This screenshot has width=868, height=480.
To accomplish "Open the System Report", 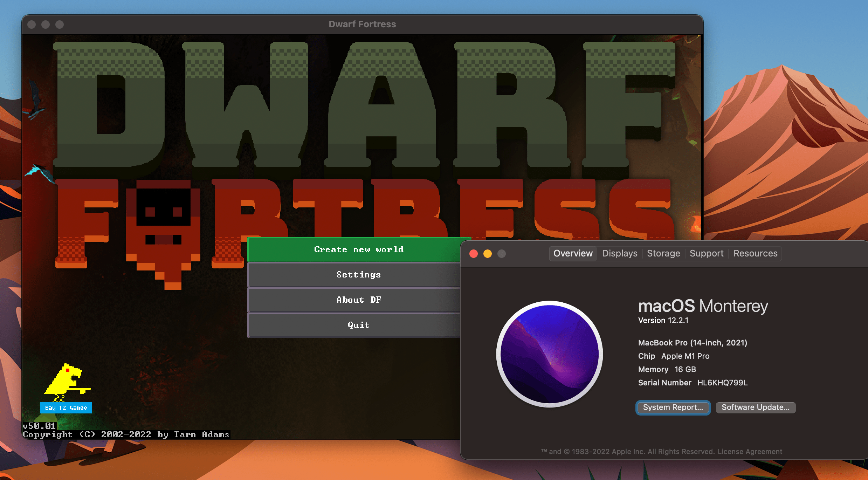I will tap(673, 407).
